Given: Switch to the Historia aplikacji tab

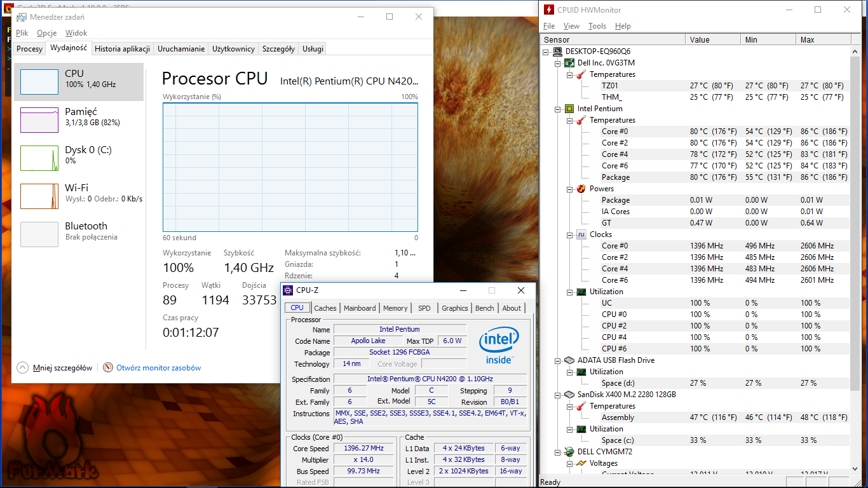Looking at the screenshot, I should click(x=122, y=49).
